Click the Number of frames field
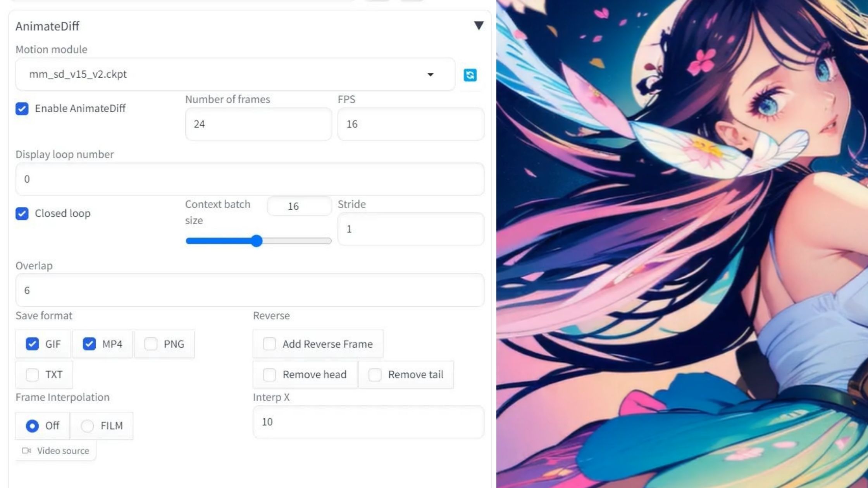 (258, 124)
